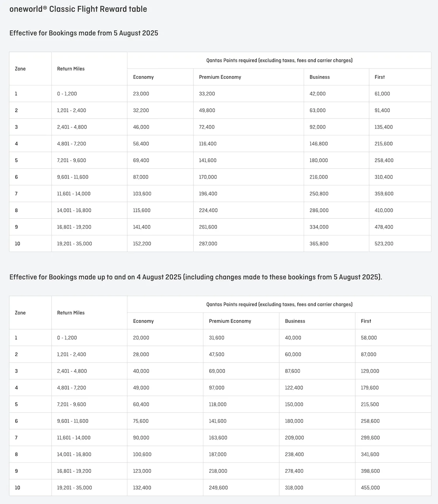
Task: Click the Business header in the top table
Action: pyautogui.click(x=320, y=77)
